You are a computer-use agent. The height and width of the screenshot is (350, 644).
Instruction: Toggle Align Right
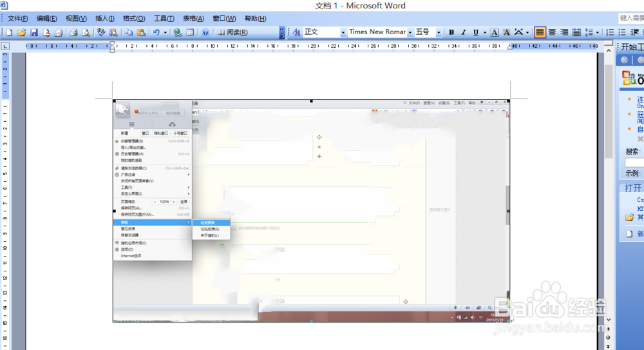(564, 32)
